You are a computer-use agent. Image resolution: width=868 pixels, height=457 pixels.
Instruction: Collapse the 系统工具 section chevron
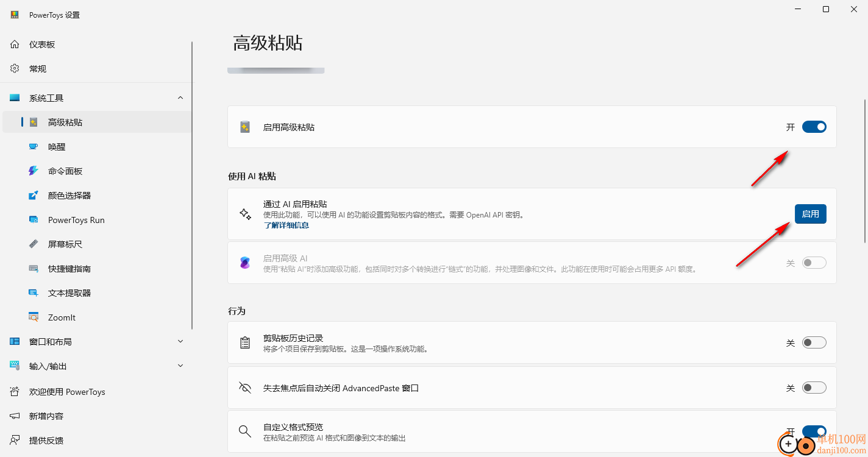click(x=180, y=97)
